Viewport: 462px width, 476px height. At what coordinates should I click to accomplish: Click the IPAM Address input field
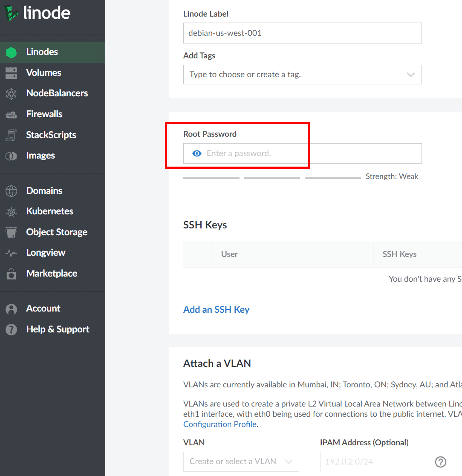tap(374, 462)
